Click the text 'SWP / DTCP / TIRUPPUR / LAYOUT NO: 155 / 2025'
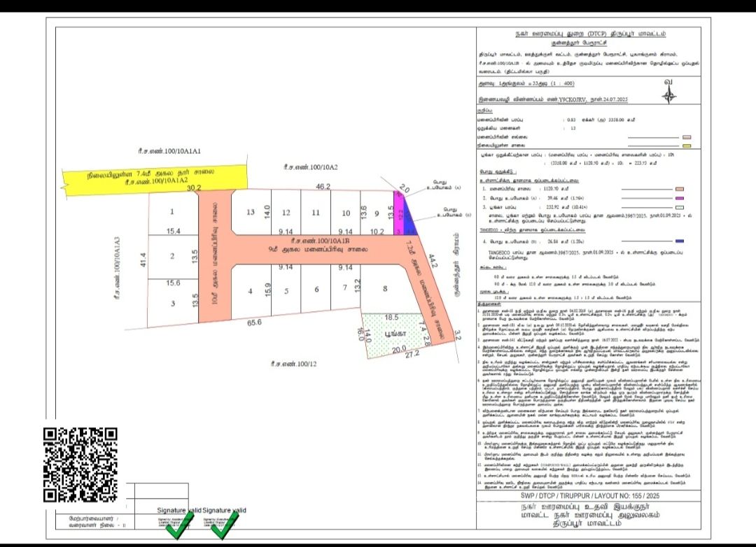756x547 pixels. click(x=589, y=496)
